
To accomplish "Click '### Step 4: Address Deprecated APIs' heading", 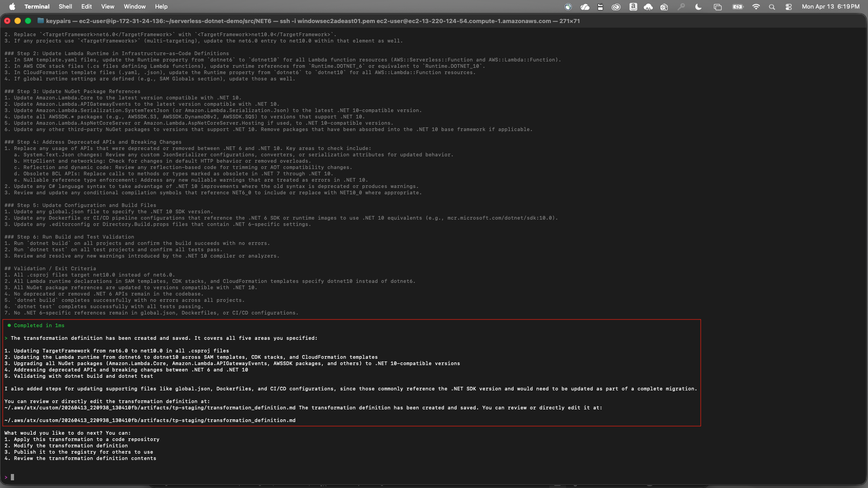I will (x=93, y=142).
